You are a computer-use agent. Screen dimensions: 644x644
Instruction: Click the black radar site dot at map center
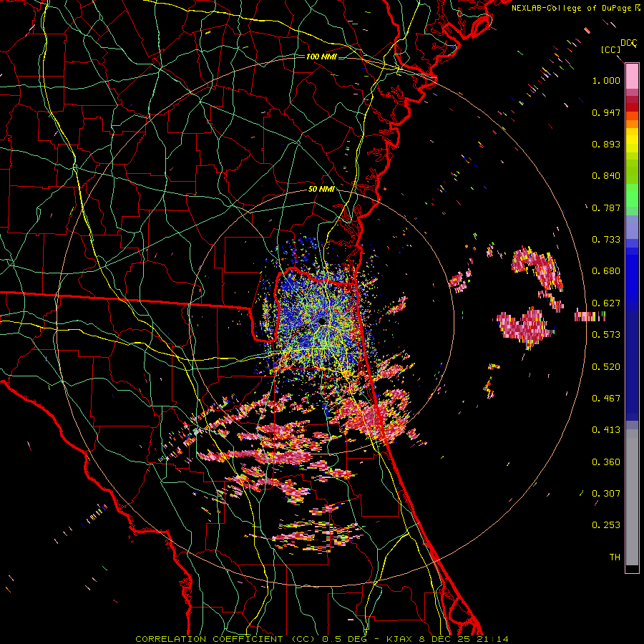click(x=322, y=321)
